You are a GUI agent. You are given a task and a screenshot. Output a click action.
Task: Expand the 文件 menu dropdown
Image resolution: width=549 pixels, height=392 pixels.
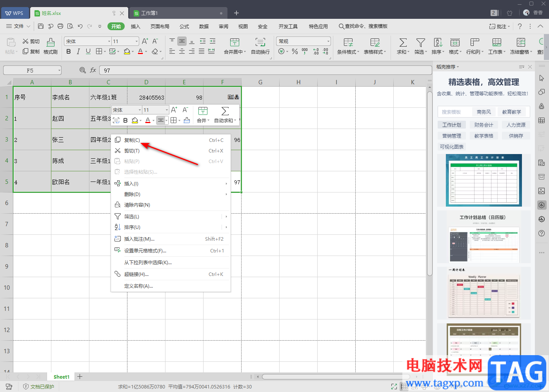pos(18,26)
